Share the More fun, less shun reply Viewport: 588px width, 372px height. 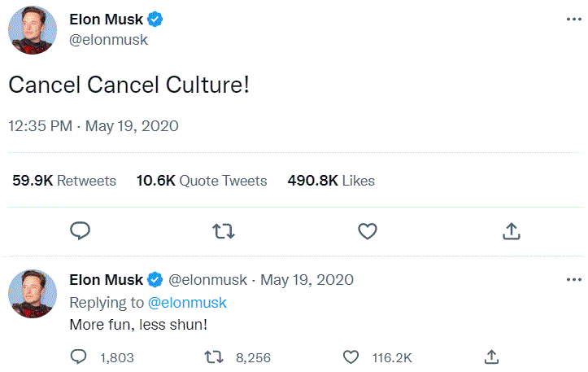coord(491,357)
